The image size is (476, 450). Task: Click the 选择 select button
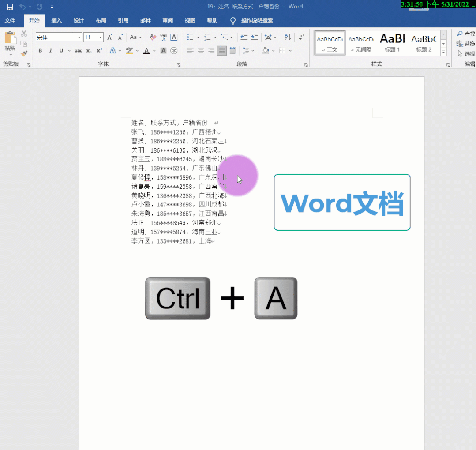[466, 54]
